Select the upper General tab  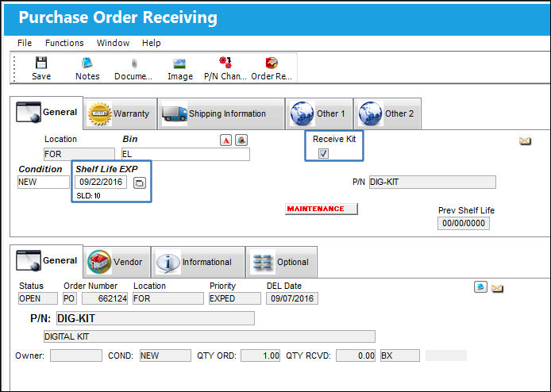[x=46, y=113]
